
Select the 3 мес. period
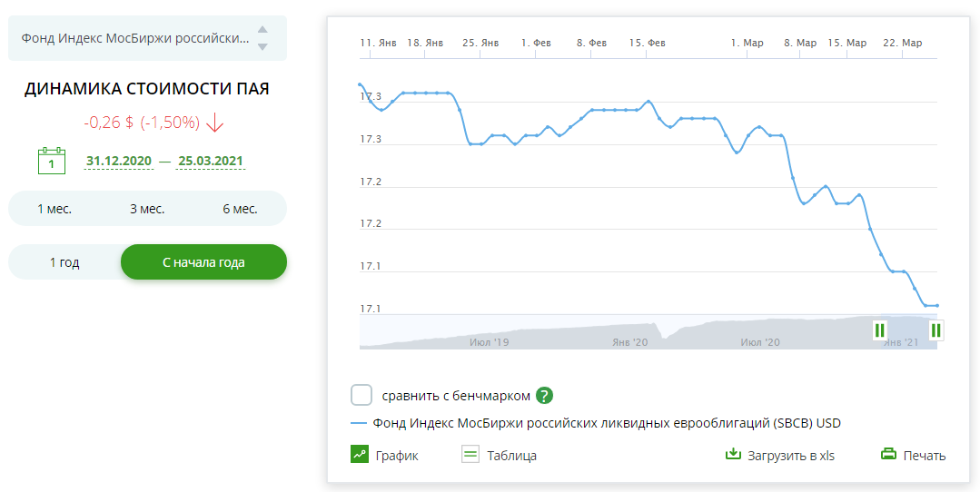[x=147, y=209]
